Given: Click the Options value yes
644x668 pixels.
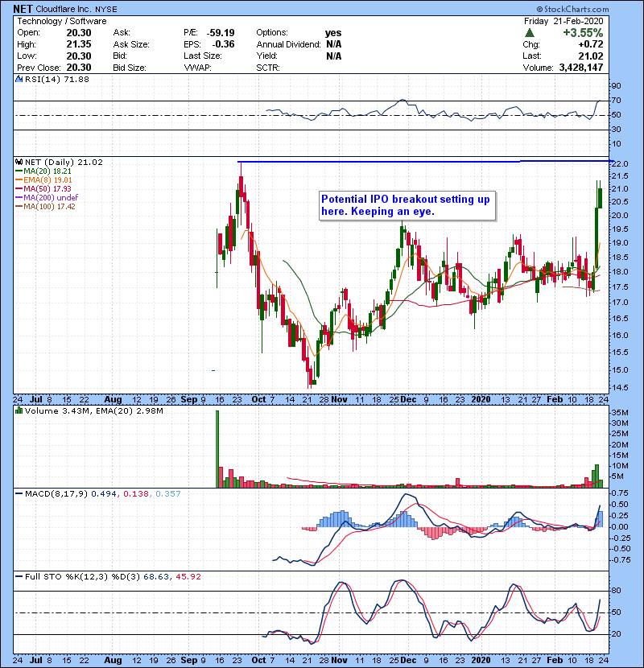Looking at the screenshot, I should click(x=333, y=33).
